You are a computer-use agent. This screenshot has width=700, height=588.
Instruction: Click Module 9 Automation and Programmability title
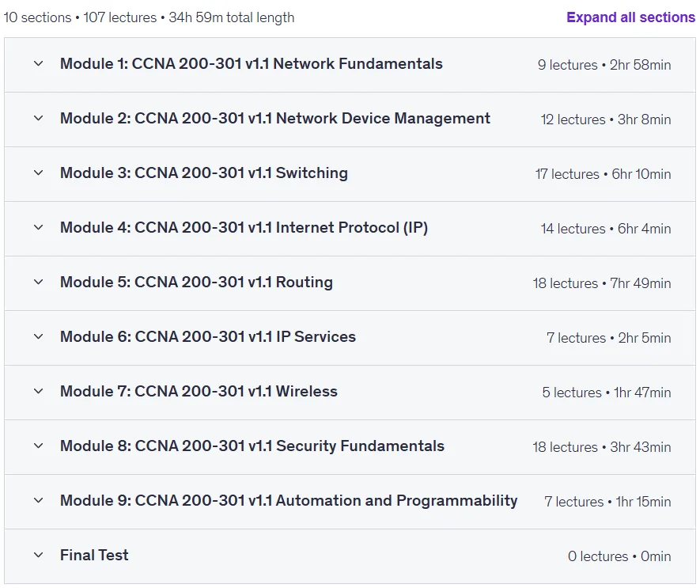click(289, 500)
